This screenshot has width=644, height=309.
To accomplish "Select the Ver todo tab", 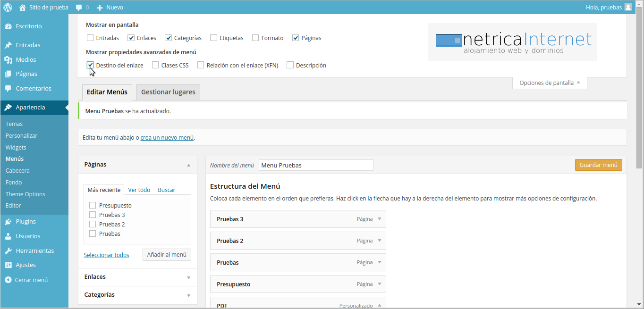I will (139, 190).
